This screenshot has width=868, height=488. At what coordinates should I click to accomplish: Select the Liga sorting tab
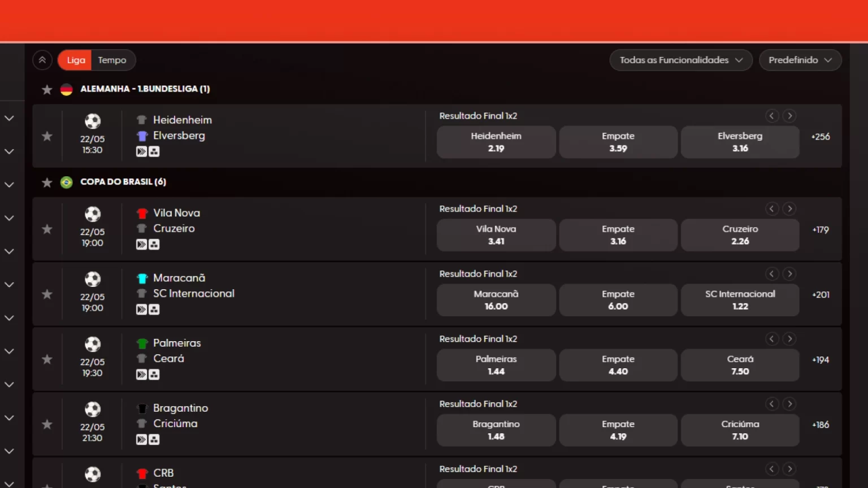pyautogui.click(x=75, y=60)
